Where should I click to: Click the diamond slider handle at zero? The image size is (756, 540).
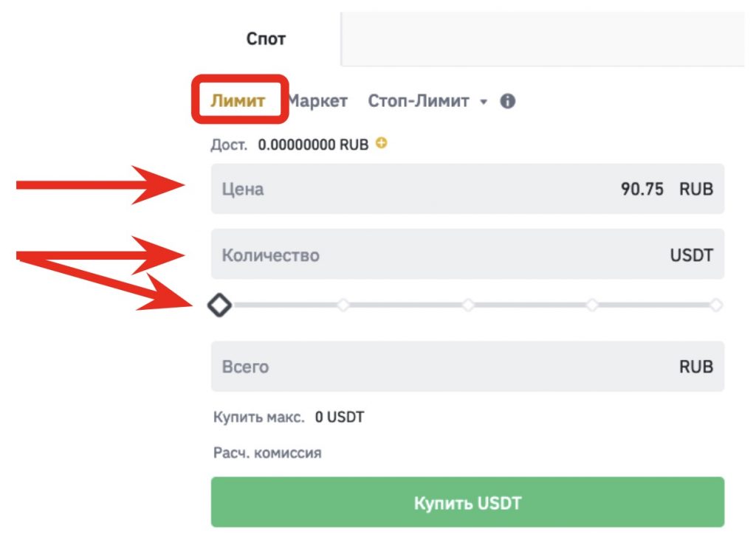219,305
